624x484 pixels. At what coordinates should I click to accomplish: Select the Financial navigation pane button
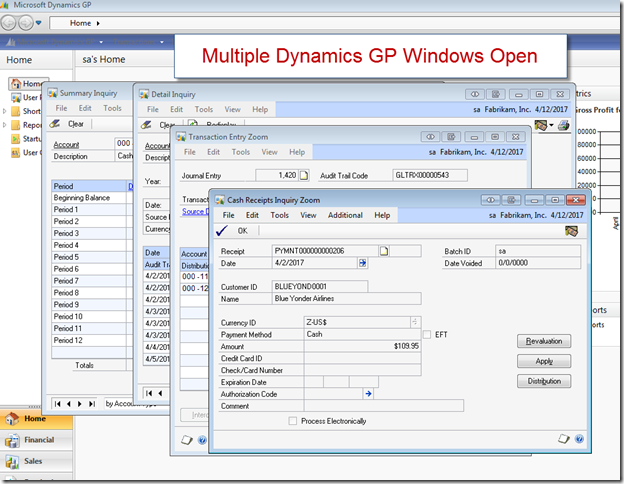point(36,440)
